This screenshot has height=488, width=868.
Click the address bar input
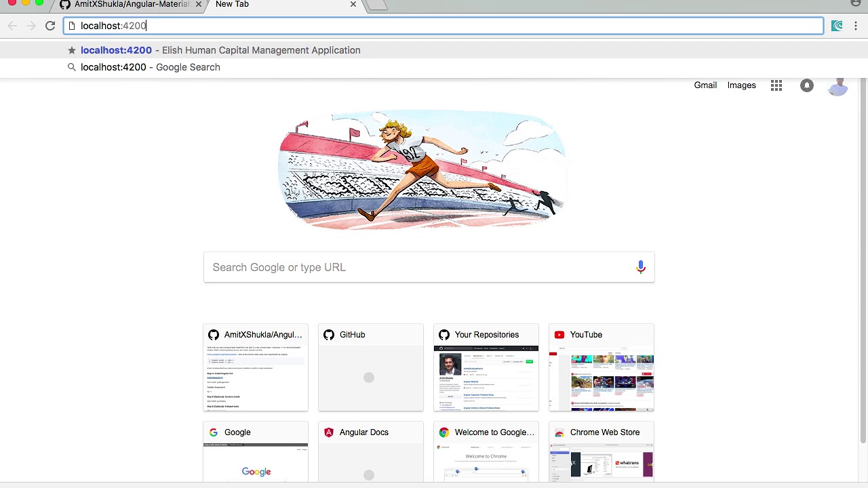pos(443,26)
